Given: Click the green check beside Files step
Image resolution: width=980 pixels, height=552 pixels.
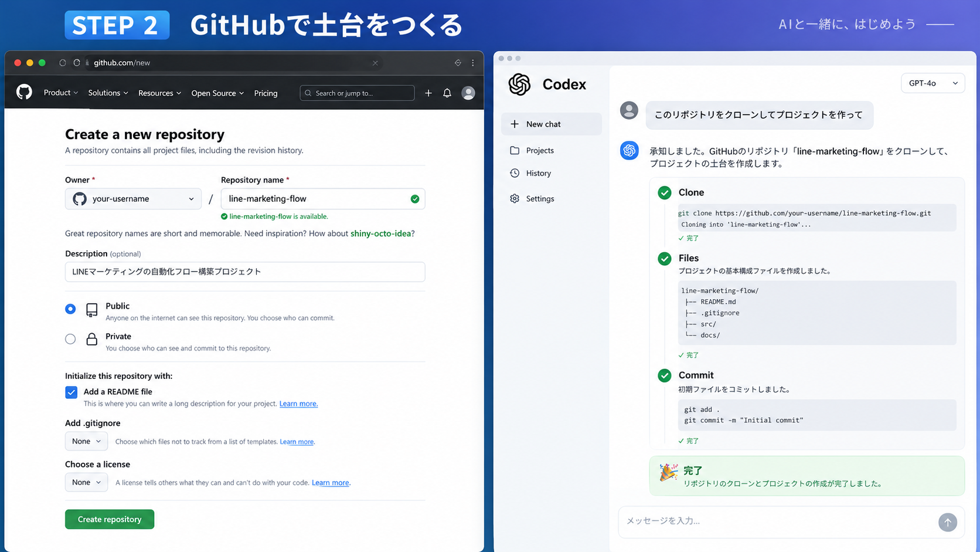Looking at the screenshot, I should pyautogui.click(x=664, y=258).
